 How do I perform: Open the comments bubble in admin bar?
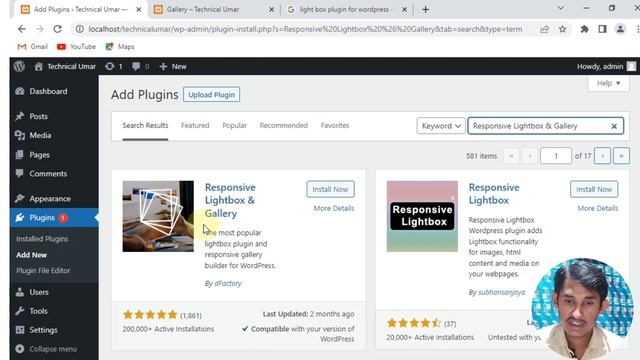[140, 66]
